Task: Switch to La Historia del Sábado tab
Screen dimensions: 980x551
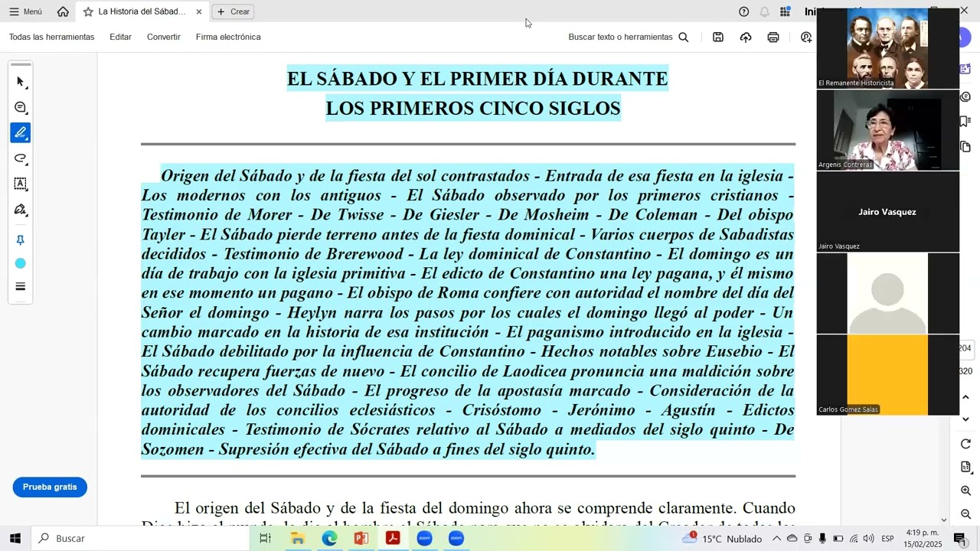Action: click(142, 11)
